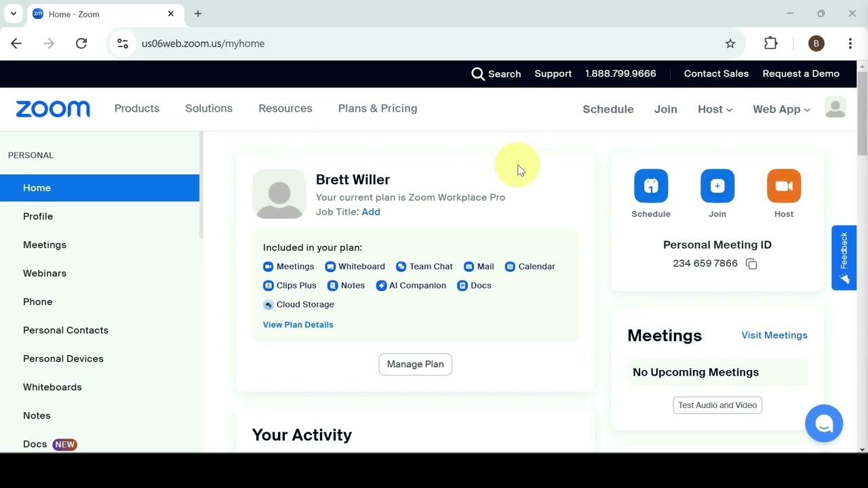Click Schedule in the top navigation
The image size is (868, 488).
(x=608, y=109)
